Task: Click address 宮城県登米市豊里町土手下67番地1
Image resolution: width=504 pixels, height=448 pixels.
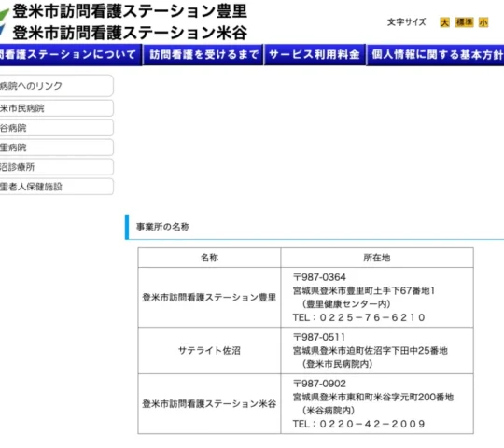Action: (364, 291)
